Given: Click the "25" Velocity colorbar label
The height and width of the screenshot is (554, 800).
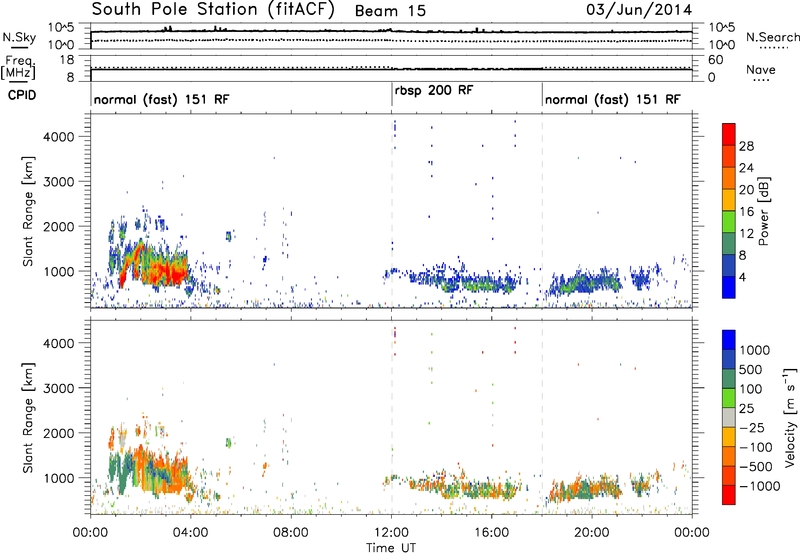Looking at the screenshot, I should (x=746, y=409).
